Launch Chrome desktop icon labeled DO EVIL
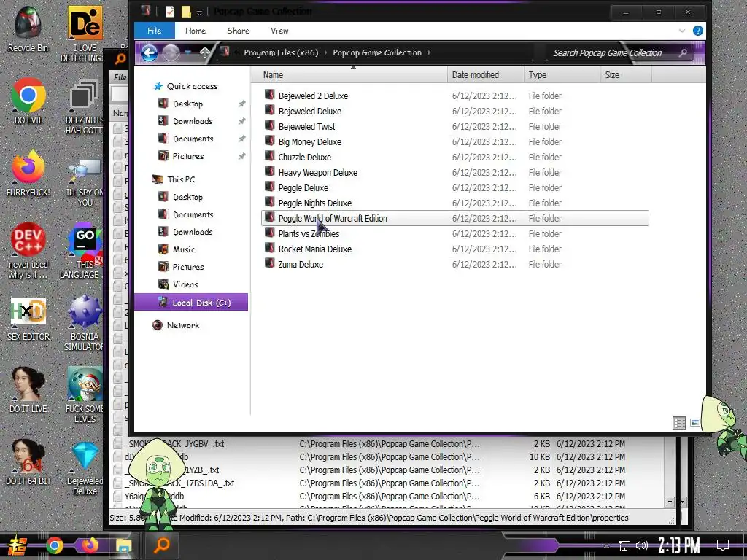This screenshot has height=560, width=747. [x=28, y=101]
